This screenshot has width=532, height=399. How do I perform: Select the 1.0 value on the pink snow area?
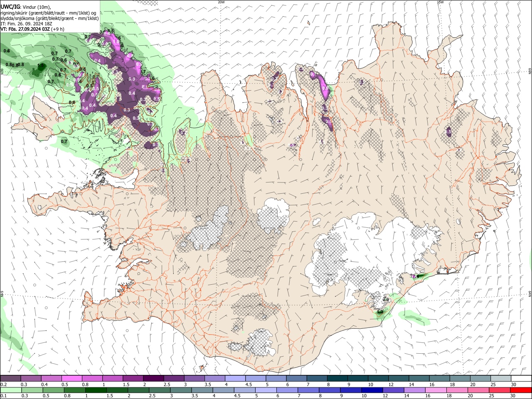(117, 42)
